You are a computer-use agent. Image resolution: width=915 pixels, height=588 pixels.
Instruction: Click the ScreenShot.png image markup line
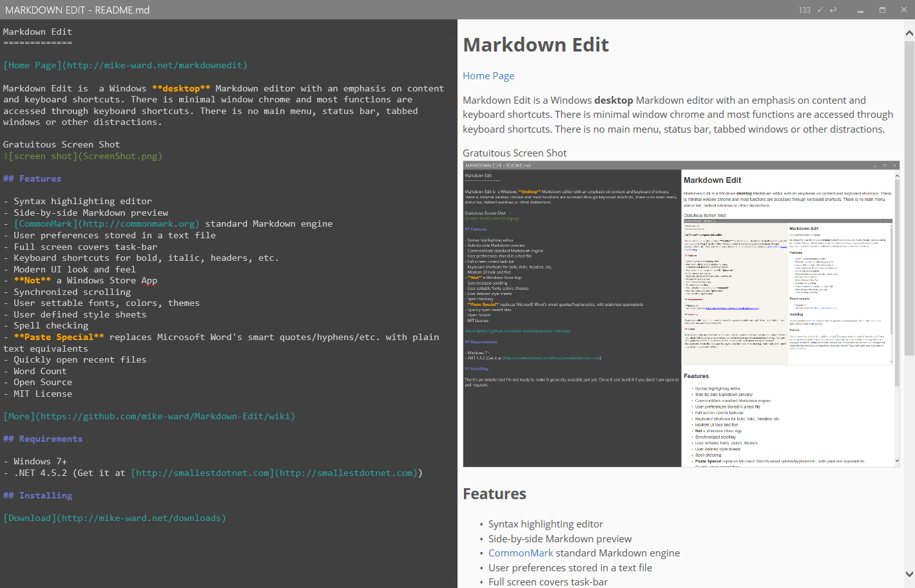click(82, 156)
